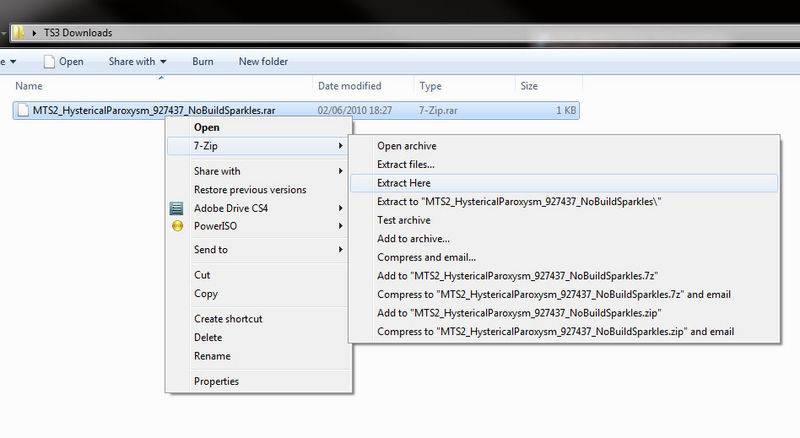The width and height of the screenshot is (800, 438).
Task: Click the address bar breadcrumb arrow
Action: pyautogui.click(x=34, y=33)
